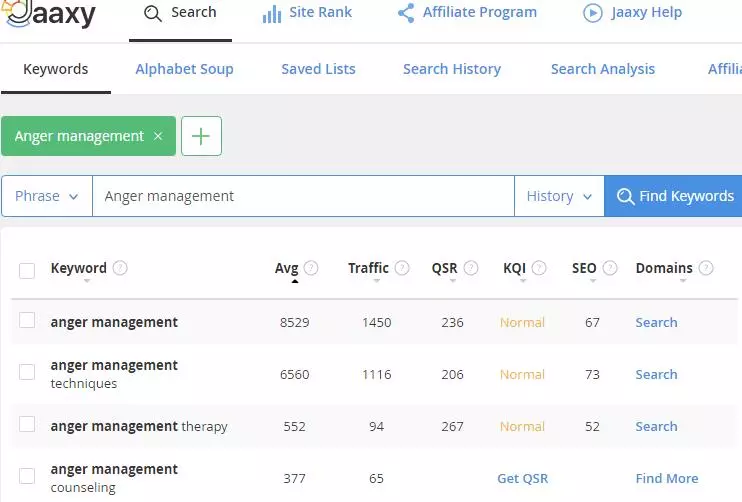
Task: Focus the keyword search input field
Action: click(303, 196)
